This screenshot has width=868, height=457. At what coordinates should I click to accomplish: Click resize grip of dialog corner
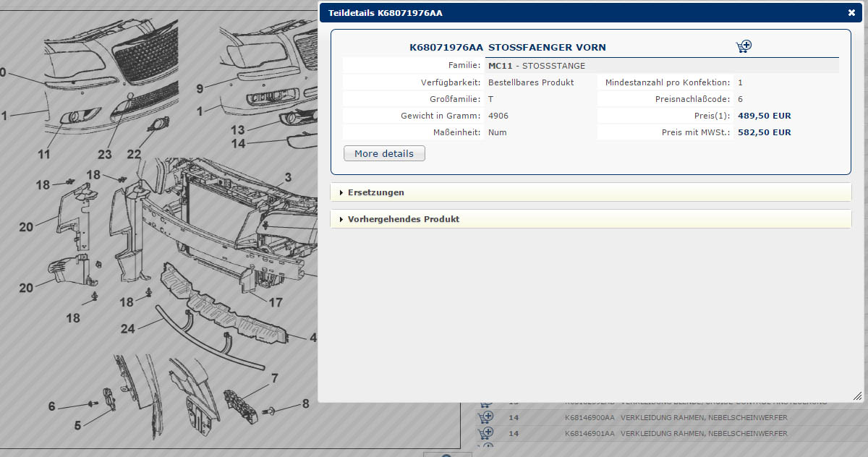click(x=857, y=396)
